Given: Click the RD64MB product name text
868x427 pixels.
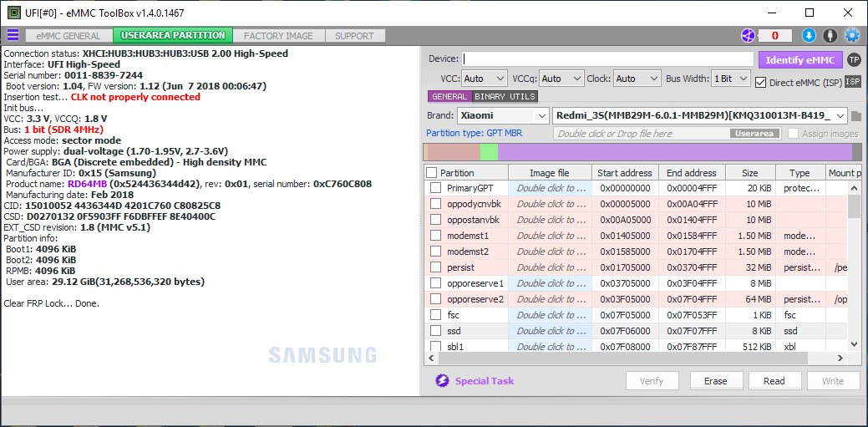Looking at the screenshot, I should [x=88, y=184].
